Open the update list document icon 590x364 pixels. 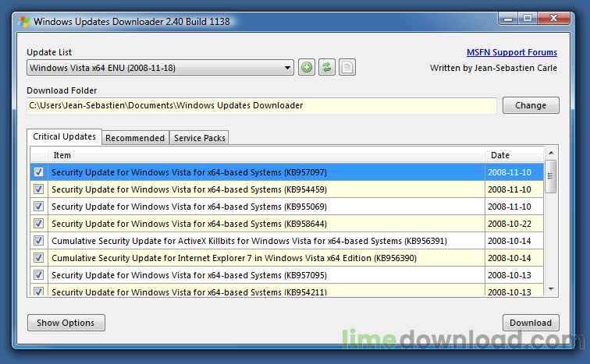coord(347,68)
